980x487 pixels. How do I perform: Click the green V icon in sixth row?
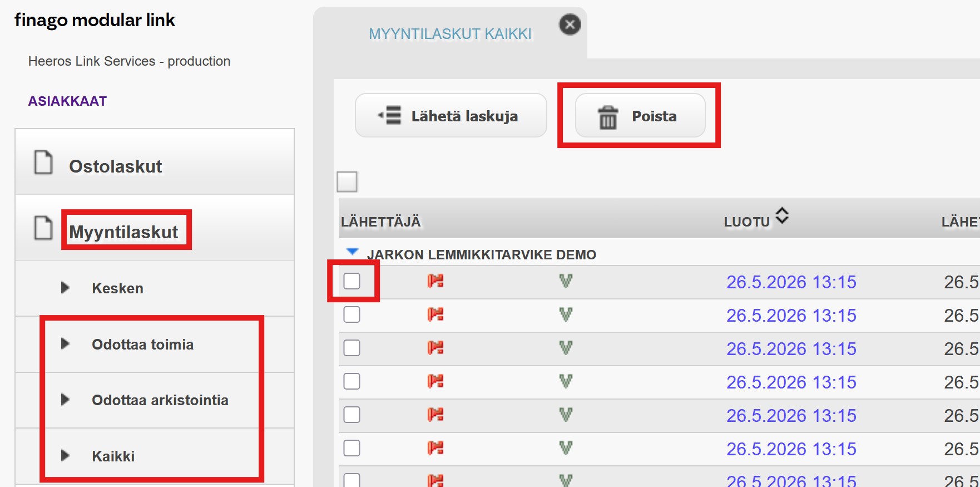click(x=566, y=448)
